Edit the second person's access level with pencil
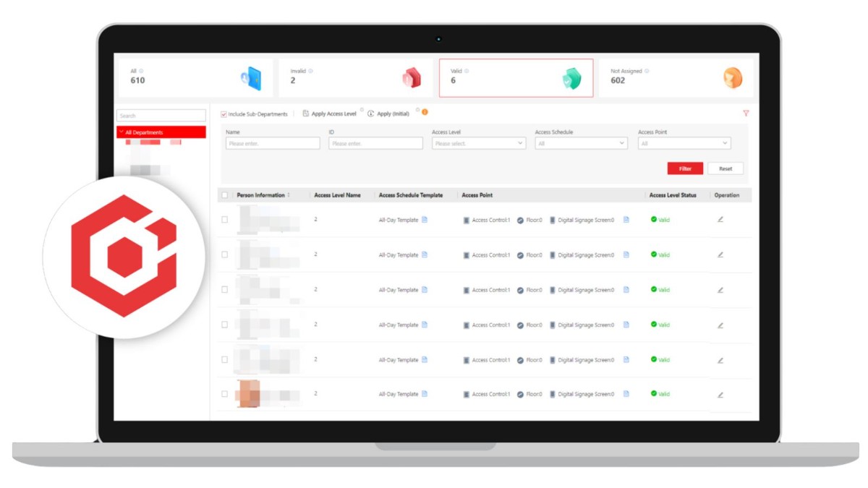 click(x=720, y=254)
